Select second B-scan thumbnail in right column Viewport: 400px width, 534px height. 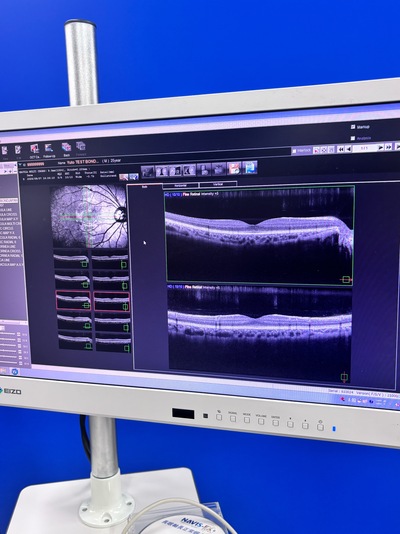click(111, 281)
